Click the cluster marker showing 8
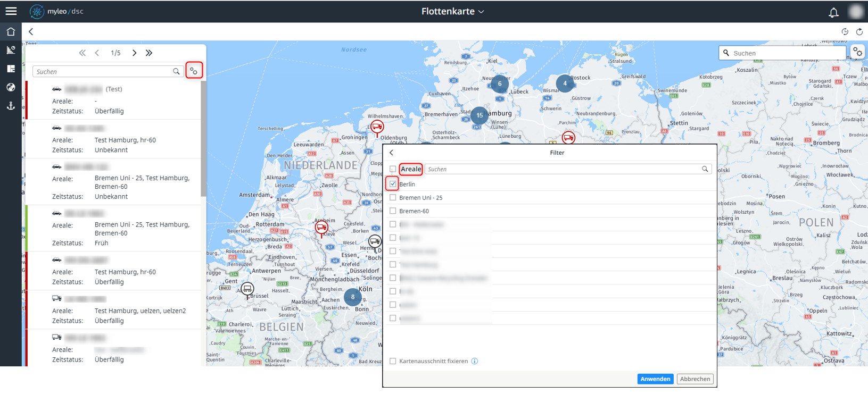The image size is (868, 394). 352,297
